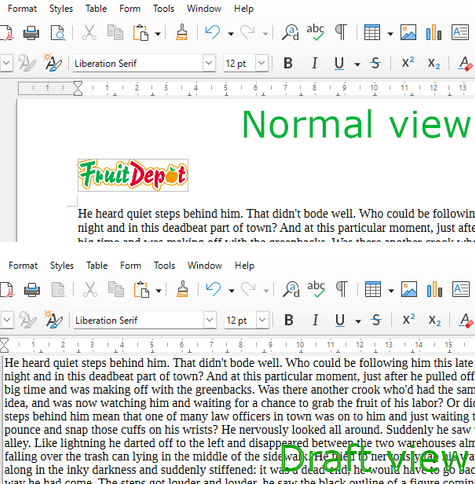
Task: Click the Undo arrow in the Draft view window
Action: [213, 289]
